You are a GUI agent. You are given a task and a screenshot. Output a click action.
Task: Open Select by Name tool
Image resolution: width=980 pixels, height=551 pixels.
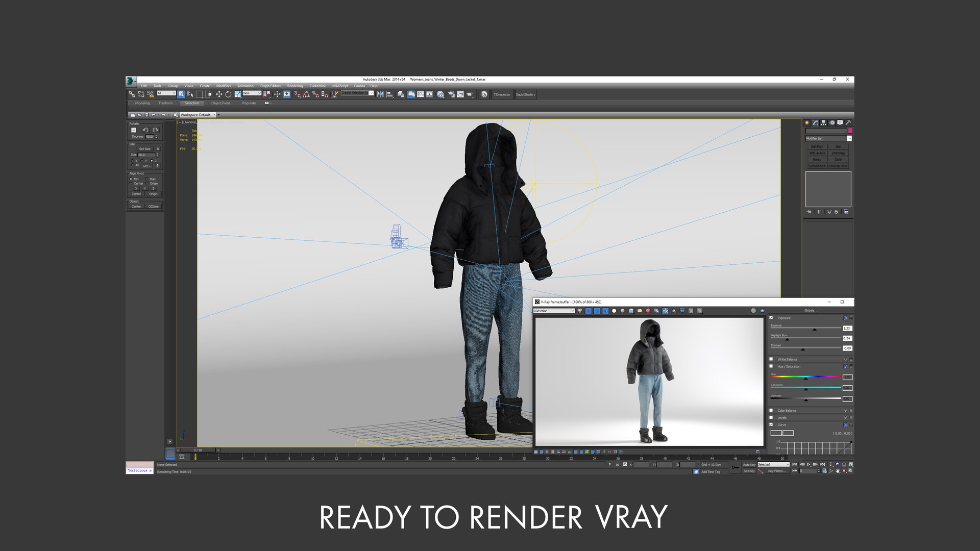coord(190,94)
